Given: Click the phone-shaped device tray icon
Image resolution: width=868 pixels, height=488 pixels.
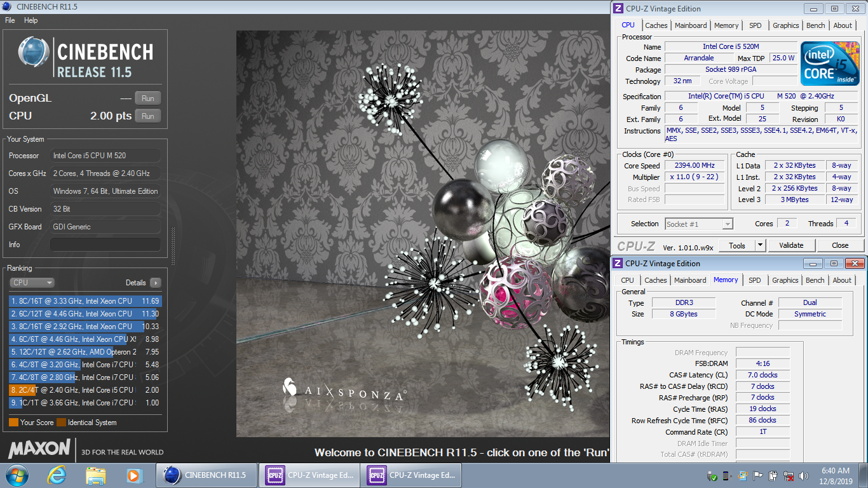Looking at the screenshot, I should pos(727,476).
